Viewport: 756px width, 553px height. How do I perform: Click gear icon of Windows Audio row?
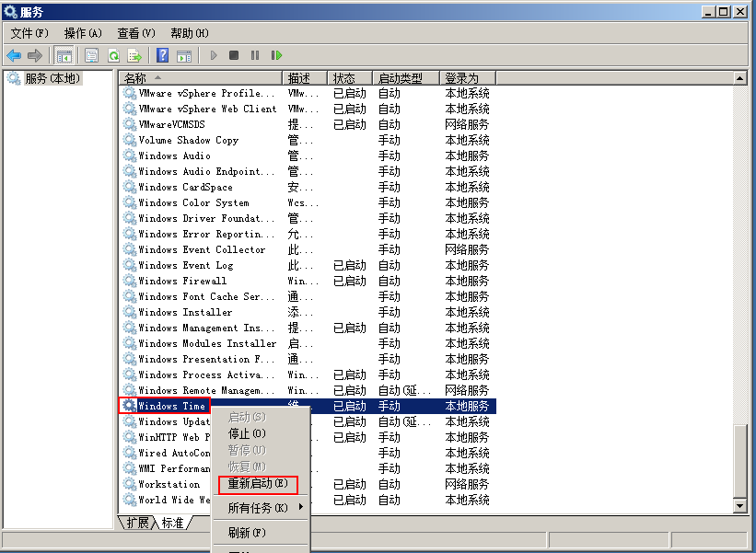129,156
